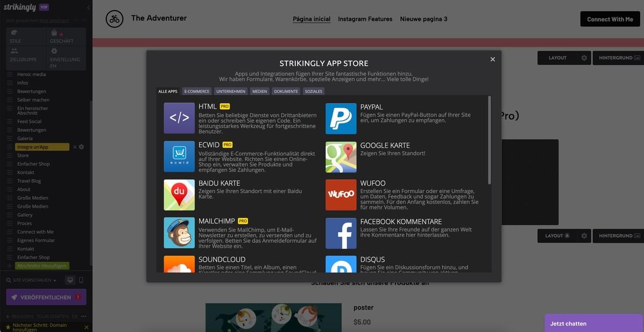This screenshot has width=644, height=332.
Task: Click the drag handle beside Travel Blog
Action: 10,181
